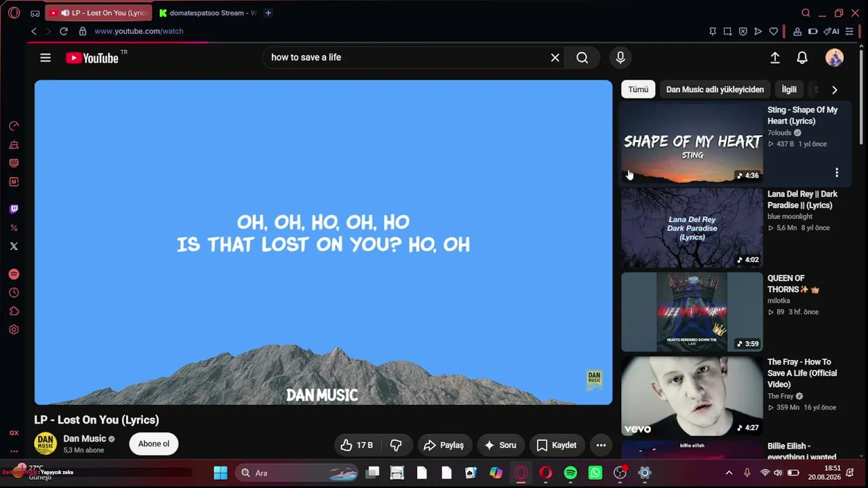This screenshot has height=488, width=868.
Task: Share the video with Paylaş
Action: click(x=444, y=445)
